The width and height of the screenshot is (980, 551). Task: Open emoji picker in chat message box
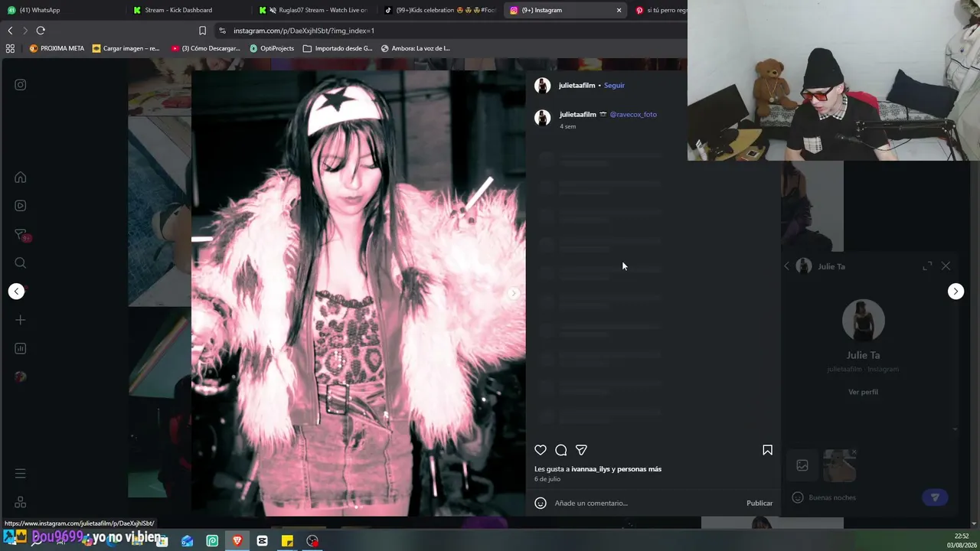(x=797, y=497)
